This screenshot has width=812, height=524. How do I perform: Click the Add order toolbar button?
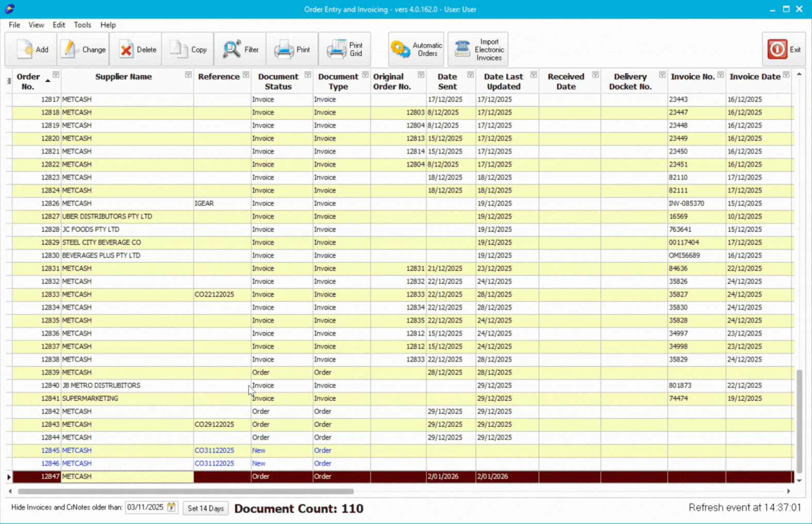coord(31,50)
